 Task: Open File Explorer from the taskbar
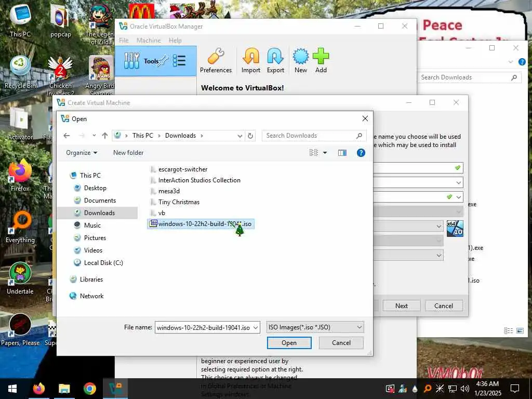point(64,389)
